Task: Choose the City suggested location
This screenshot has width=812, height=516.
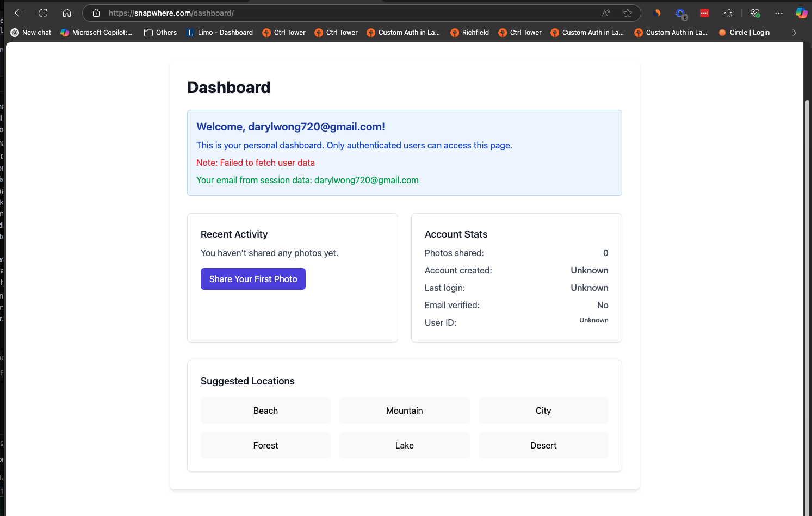Action: (543, 411)
